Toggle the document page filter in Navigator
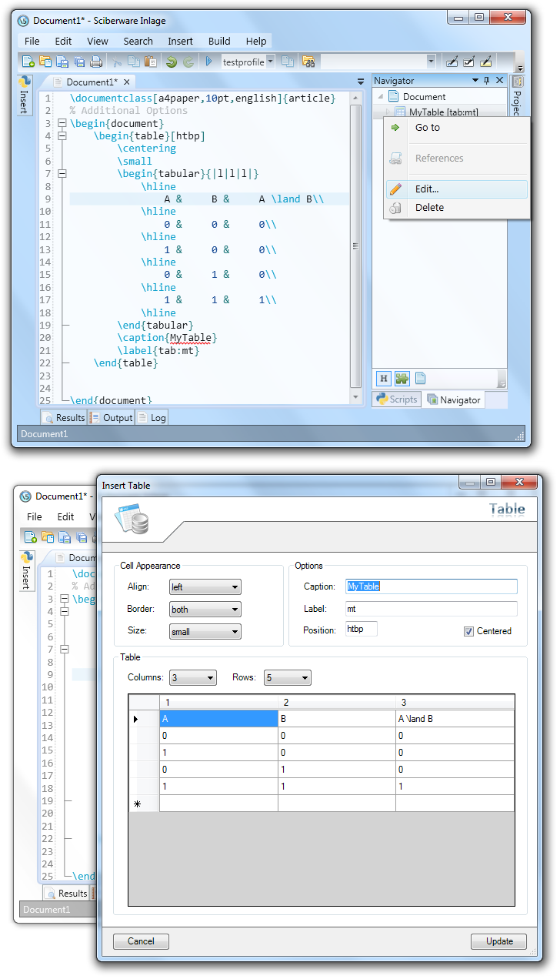560x979 pixels. [420, 378]
